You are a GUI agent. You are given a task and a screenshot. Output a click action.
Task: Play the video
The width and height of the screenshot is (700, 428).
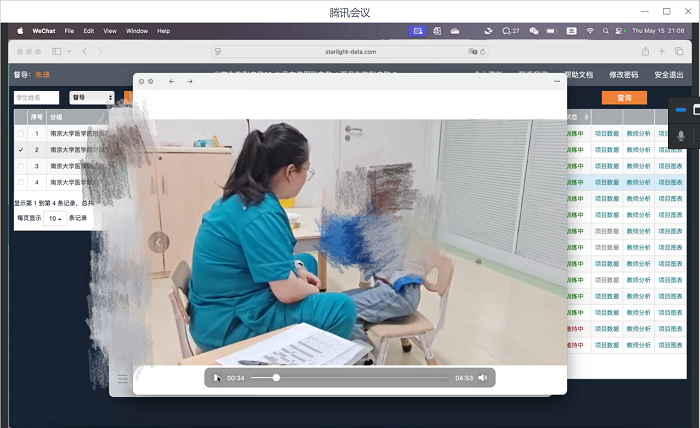tap(217, 378)
